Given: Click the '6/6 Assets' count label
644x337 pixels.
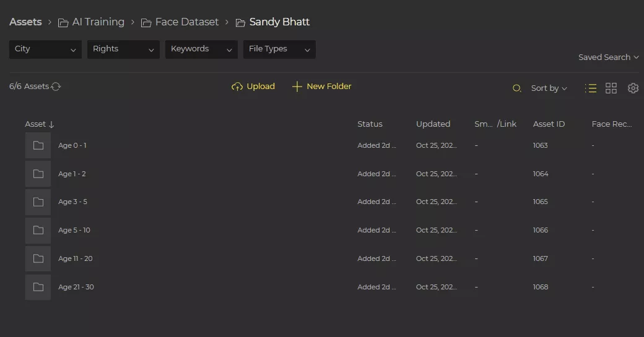Looking at the screenshot, I should click(x=28, y=87).
